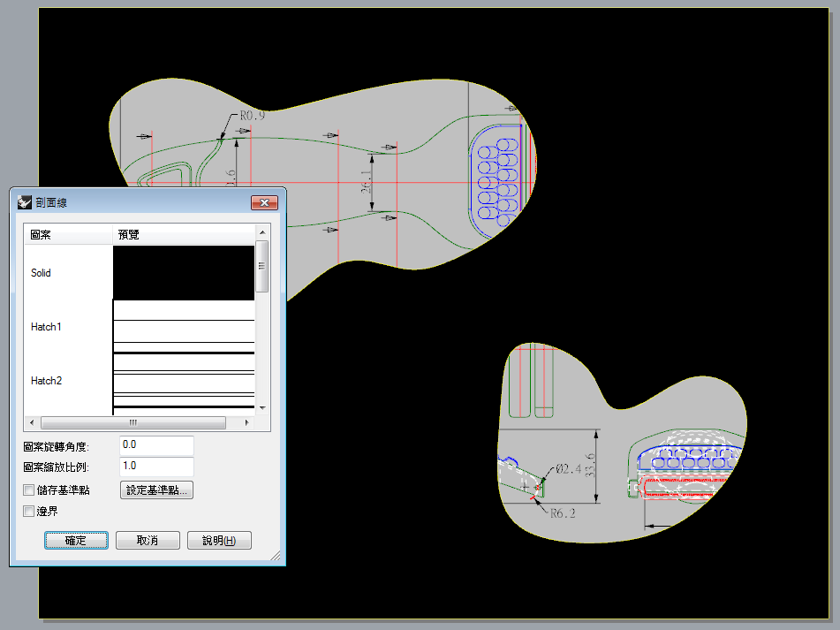Enable the 儲存基準點 checkbox
Screen dimensions: 840x630
coord(29,490)
